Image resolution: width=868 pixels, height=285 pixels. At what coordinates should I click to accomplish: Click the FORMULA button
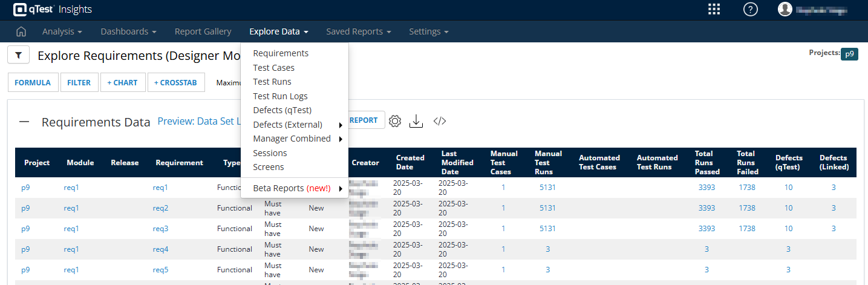33,83
